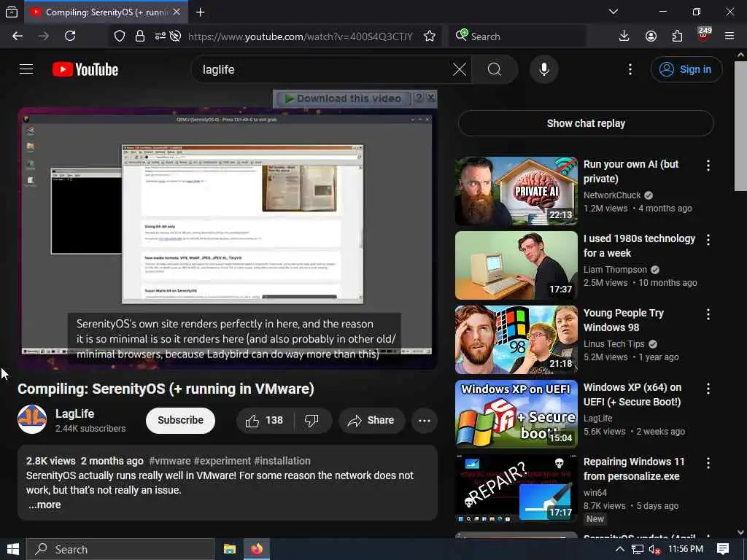Screen dimensions: 747x560
Task: Expand description with ...more
Action: coord(44,505)
